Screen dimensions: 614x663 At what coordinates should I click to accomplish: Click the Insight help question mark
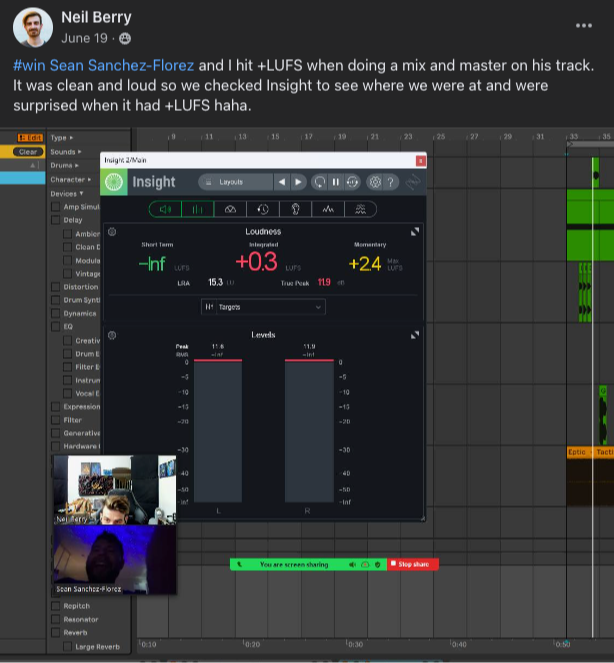[391, 182]
